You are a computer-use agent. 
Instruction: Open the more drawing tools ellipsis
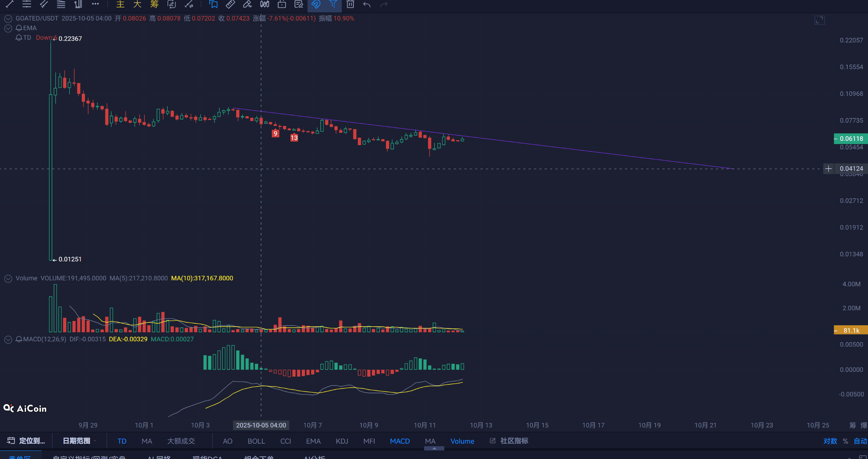(95, 4)
